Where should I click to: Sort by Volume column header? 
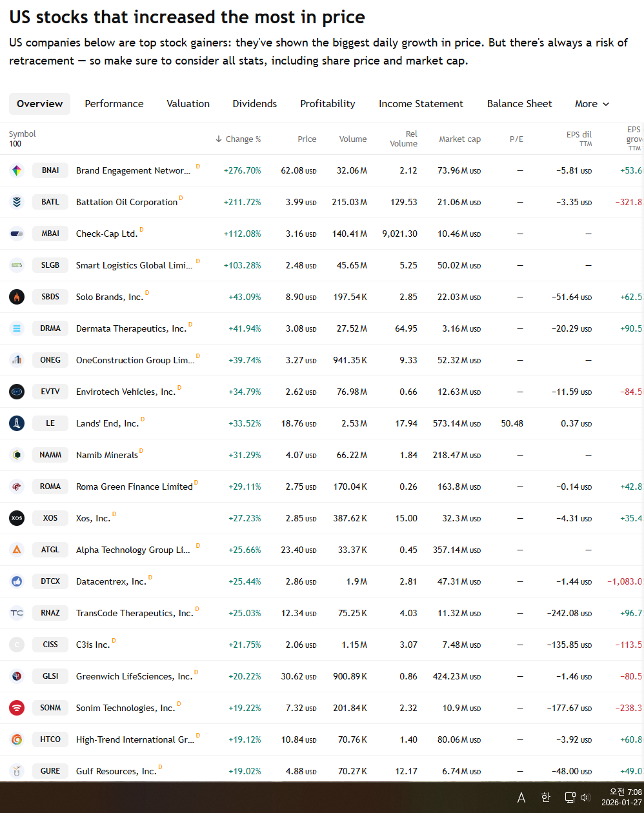pyautogui.click(x=353, y=139)
